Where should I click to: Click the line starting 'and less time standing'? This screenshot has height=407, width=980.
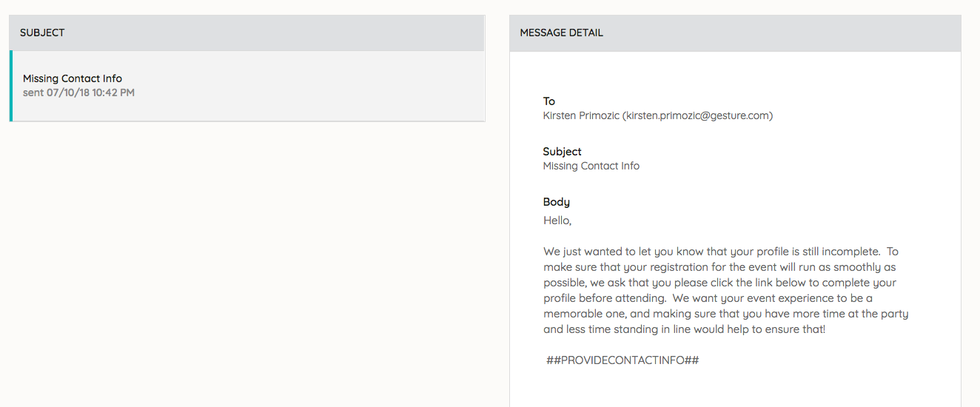(x=684, y=329)
